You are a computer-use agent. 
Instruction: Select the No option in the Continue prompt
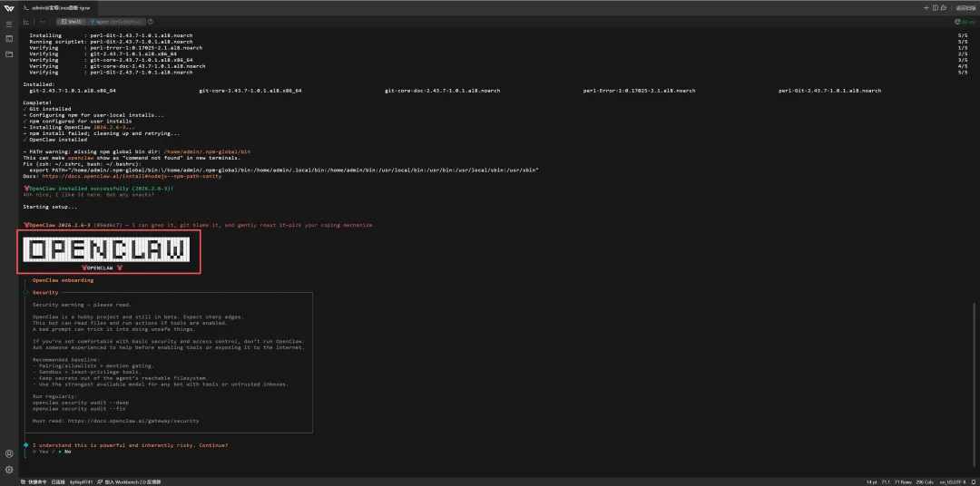pyautogui.click(x=64, y=451)
